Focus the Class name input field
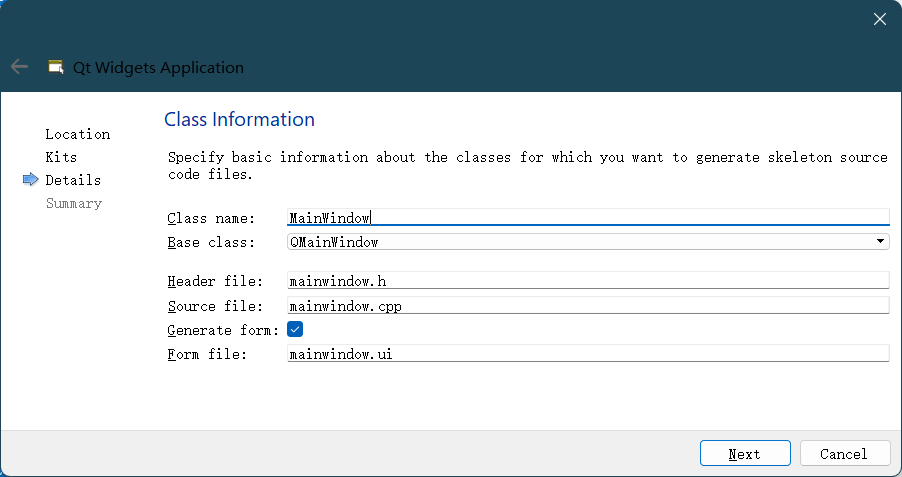 (588, 217)
